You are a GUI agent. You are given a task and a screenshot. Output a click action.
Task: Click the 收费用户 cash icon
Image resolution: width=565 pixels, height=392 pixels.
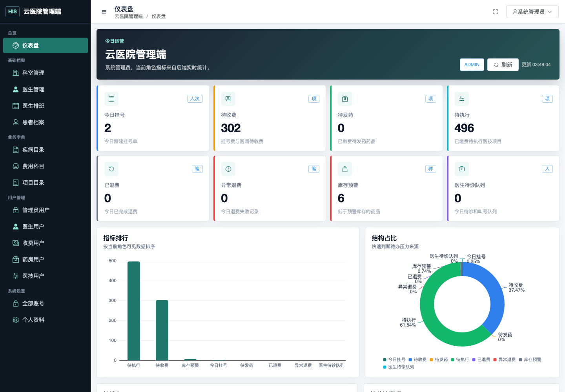[x=16, y=243]
